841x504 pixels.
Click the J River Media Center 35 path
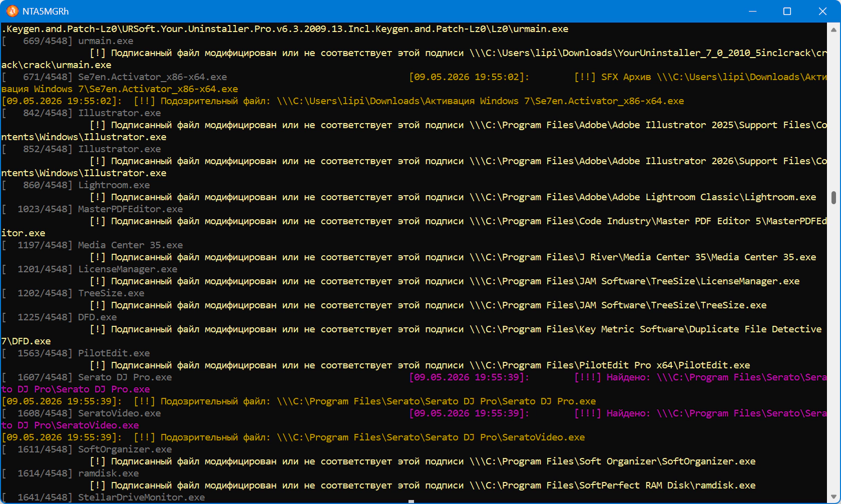click(643, 257)
